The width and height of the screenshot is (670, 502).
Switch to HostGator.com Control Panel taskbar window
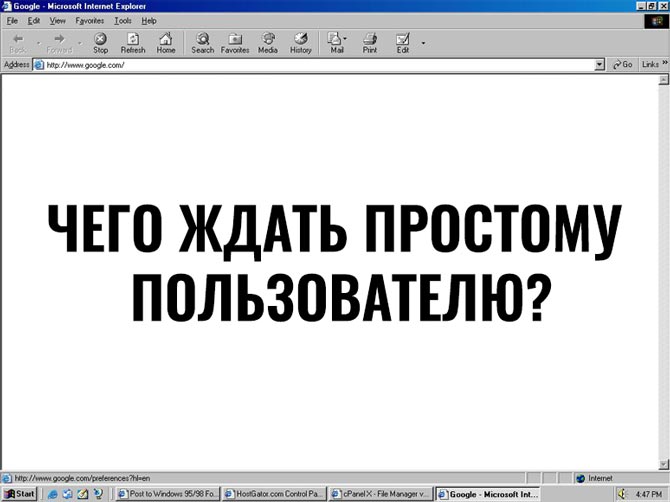point(274,494)
